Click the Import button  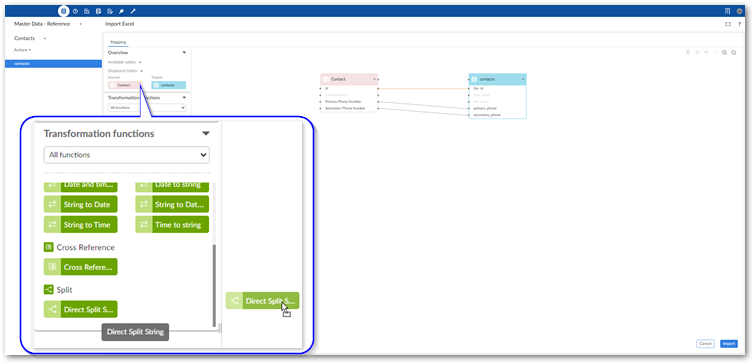(x=729, y=344)
